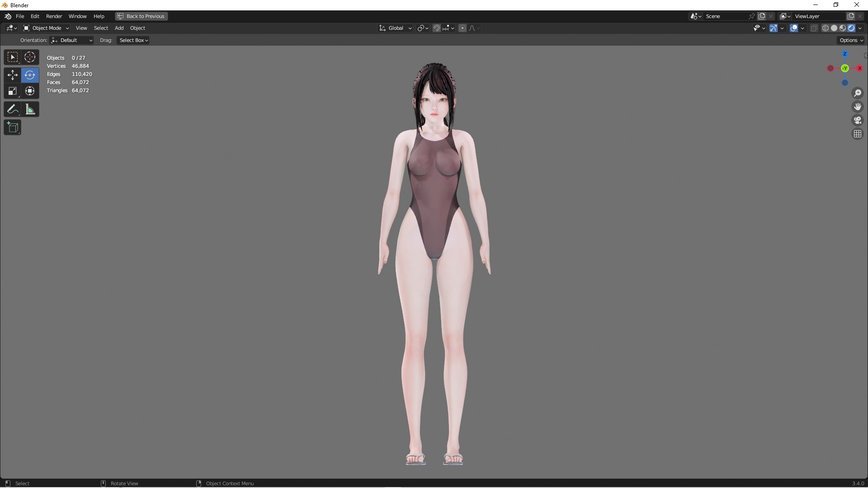This screenshot has width=868, height=488.
Task: Click the Scene name field
Action: click(725, 16)
